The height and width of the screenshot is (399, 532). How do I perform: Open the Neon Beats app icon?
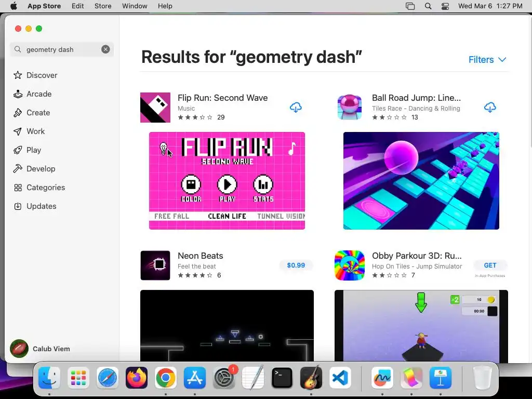point(155,265)
